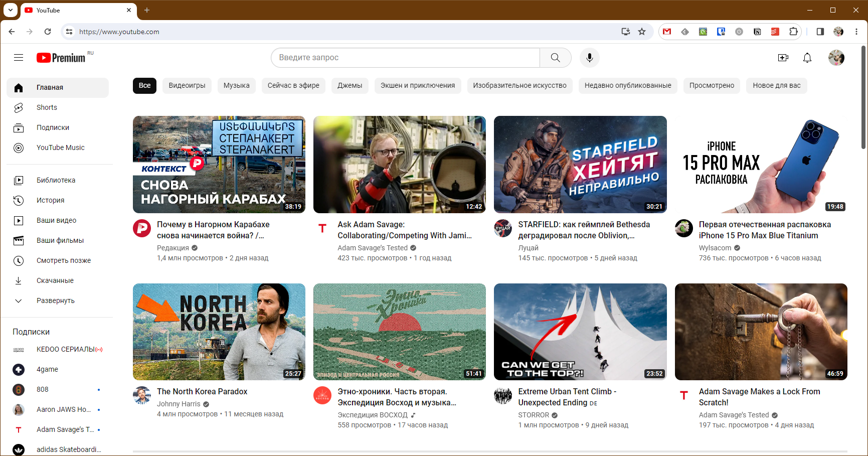Open the account avatar menu in YouTube

coord(836,58)
